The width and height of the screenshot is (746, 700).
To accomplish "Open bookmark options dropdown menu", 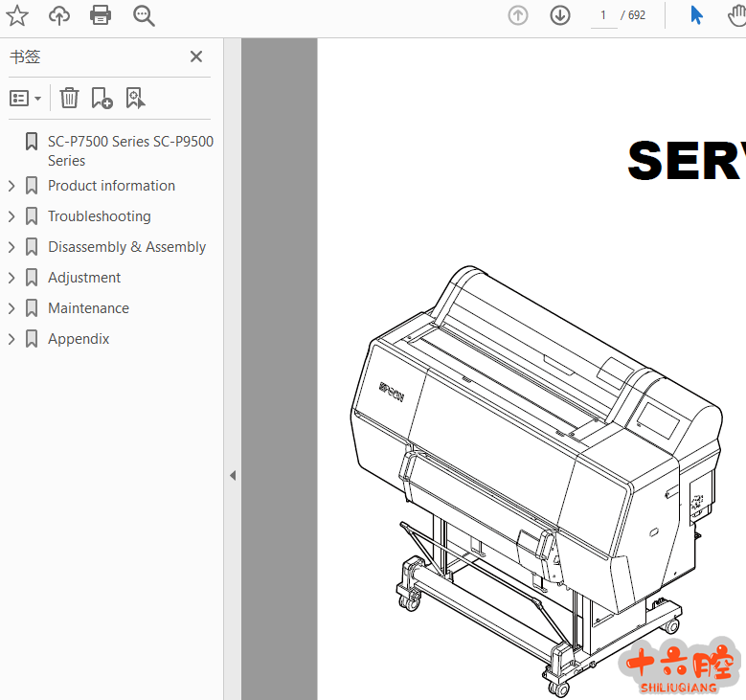I will pos(26,98).
